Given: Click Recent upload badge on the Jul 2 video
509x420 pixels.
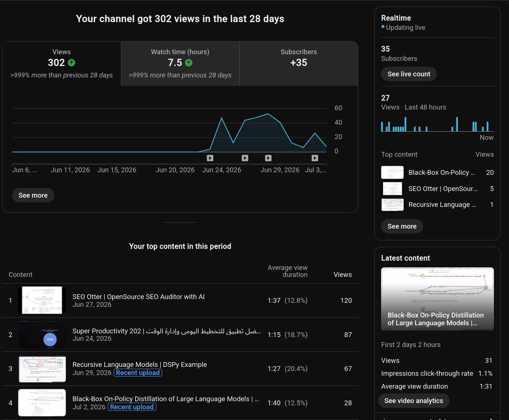Looking at the screenshot, I should (x=132, y=407).
